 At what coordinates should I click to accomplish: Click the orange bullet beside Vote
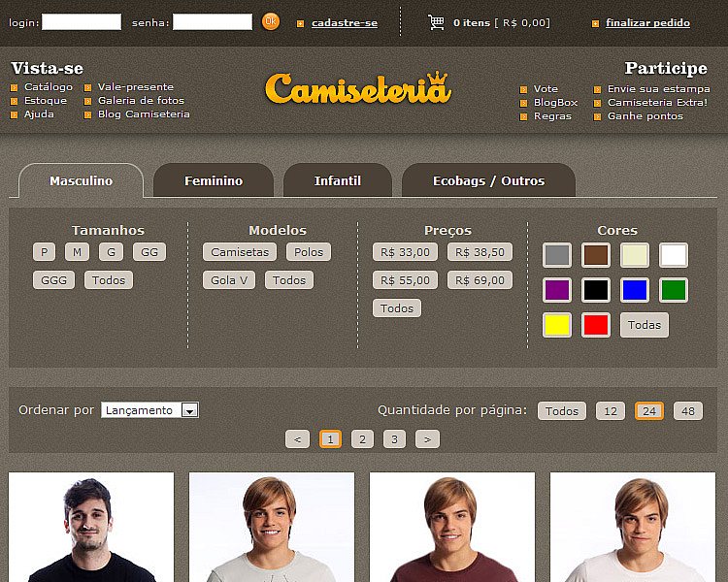(x=524, y=89)
